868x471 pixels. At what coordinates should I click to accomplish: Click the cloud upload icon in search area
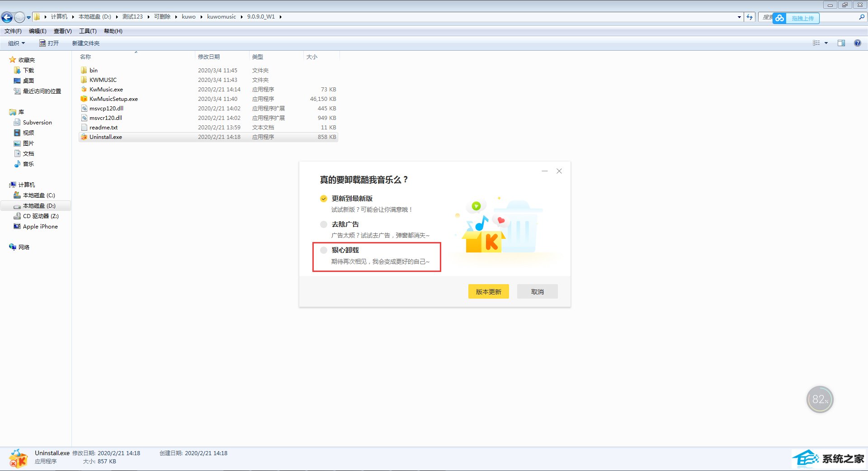tap(779, 18)
